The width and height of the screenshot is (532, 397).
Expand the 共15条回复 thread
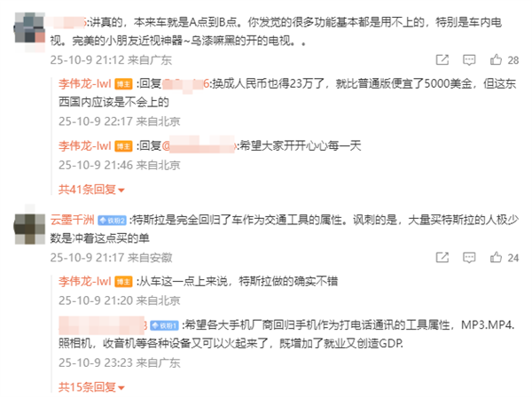tap(91, 387)
